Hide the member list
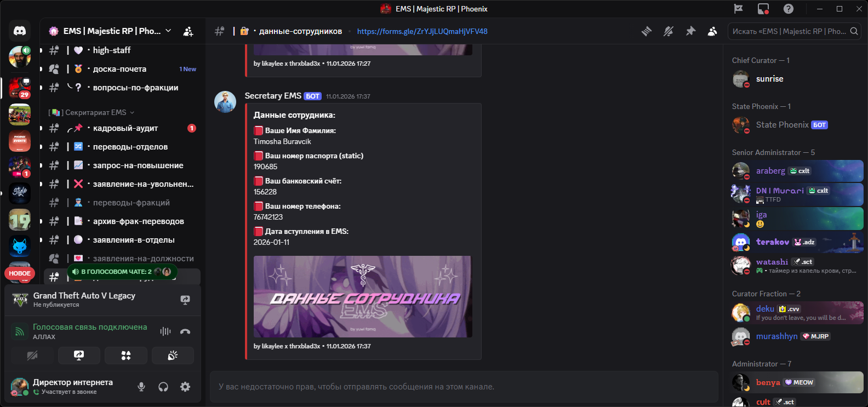The image size is (868, 407). pos(712,31)
